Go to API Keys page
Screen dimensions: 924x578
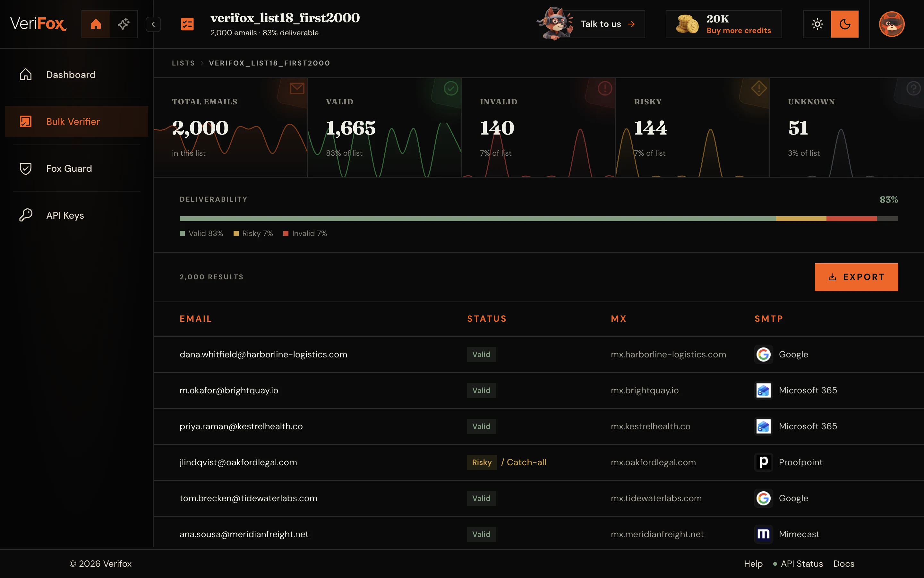(77, 215)
